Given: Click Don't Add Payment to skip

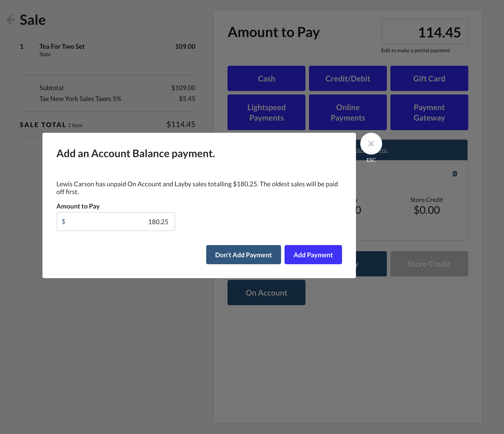Looking at the screenshot, I should (x=243, y=255).
